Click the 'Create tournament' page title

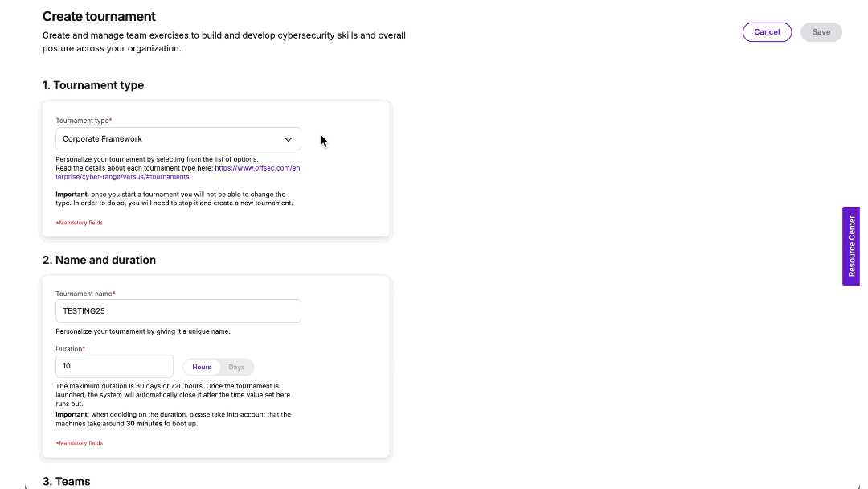tap(98, 16)
